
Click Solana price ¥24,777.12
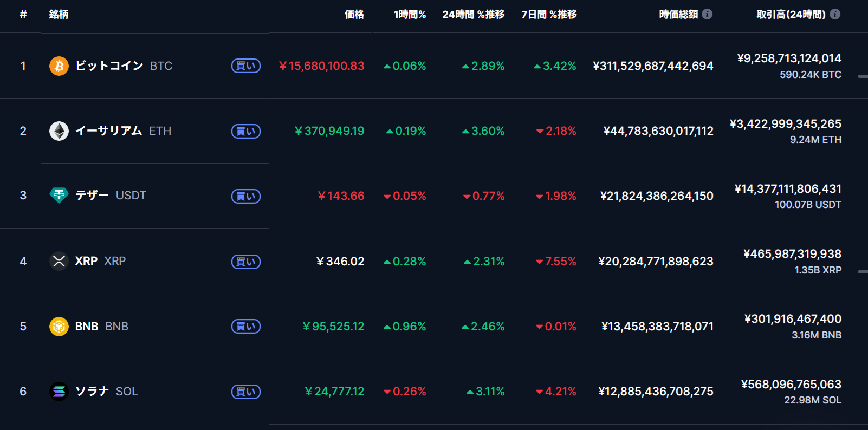point(334,392)
